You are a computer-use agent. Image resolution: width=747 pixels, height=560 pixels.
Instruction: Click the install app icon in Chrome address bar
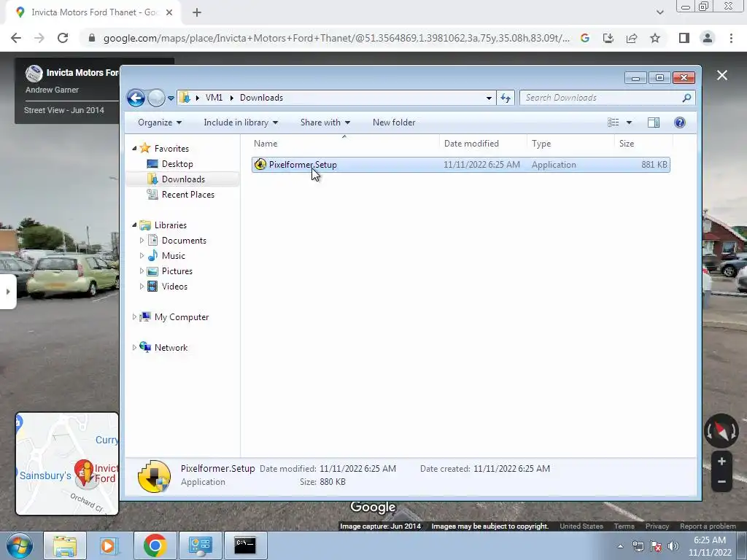pos(608,38)
